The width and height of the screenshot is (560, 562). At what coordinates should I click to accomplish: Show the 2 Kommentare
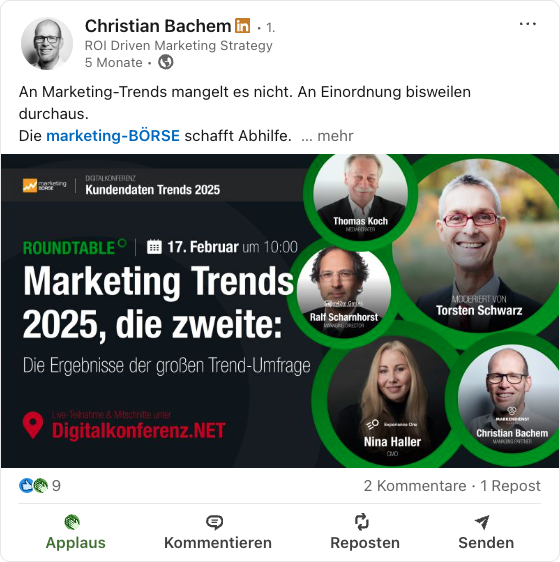[415, 486]
